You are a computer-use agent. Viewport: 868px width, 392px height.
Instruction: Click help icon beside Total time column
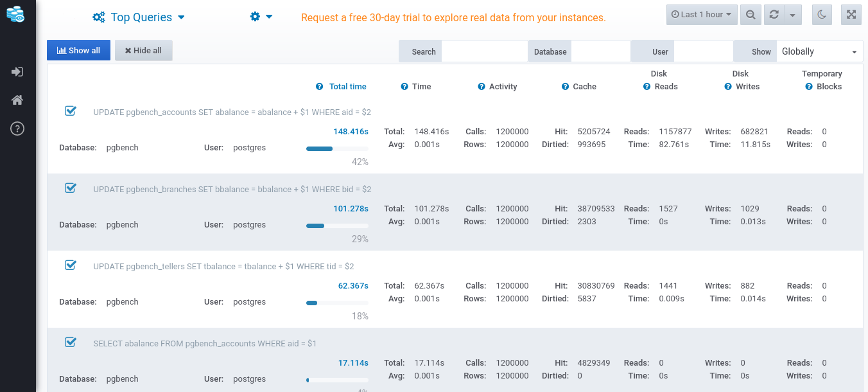coord(319,87)
